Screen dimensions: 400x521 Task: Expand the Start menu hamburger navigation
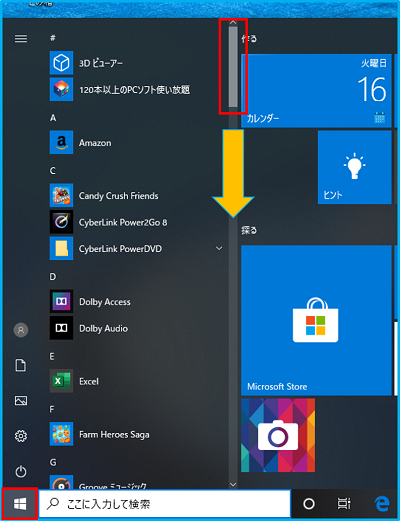(x=21, y=39)
